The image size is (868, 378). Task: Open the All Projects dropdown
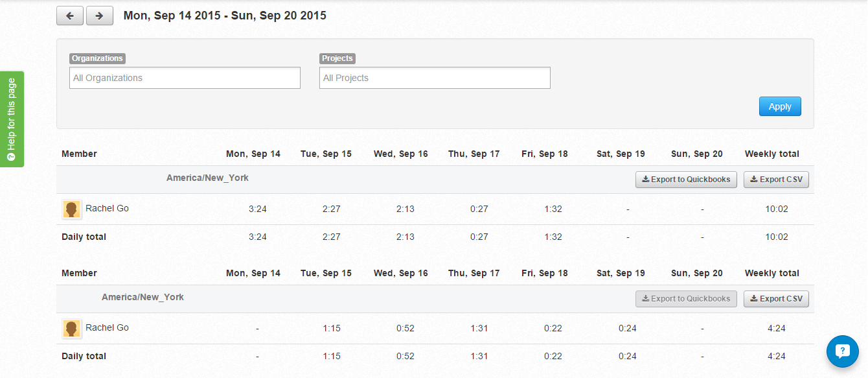(x=435, y=78)
